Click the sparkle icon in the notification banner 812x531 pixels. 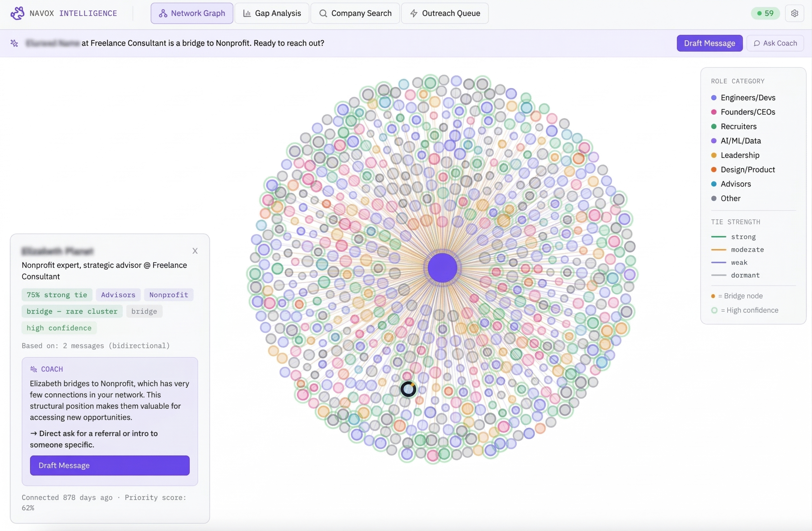14,43
